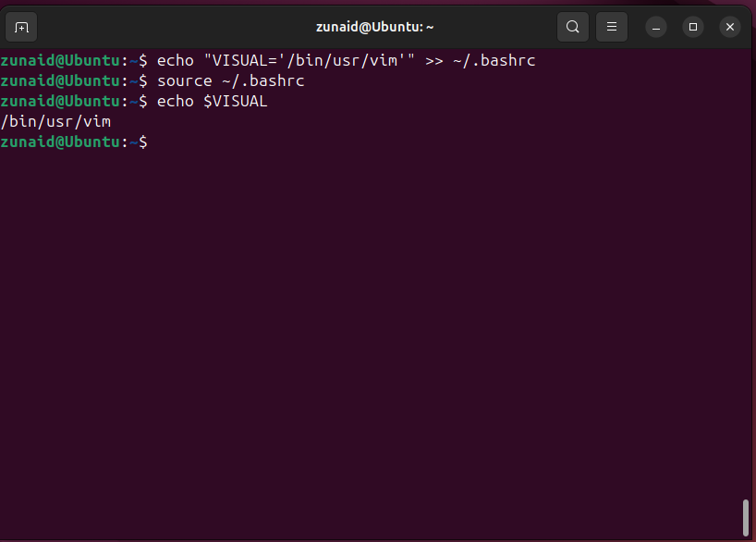Image resolution: width=756 pixels, height=542 pixels.
Task: Click the /bin/usr/vim output line
Action: [x=54, y=121]
